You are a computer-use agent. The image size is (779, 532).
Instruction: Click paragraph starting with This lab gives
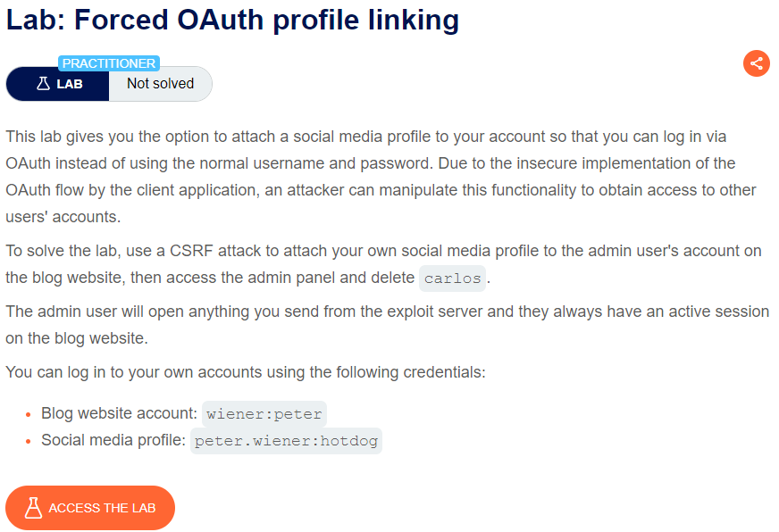pos(381,177)
